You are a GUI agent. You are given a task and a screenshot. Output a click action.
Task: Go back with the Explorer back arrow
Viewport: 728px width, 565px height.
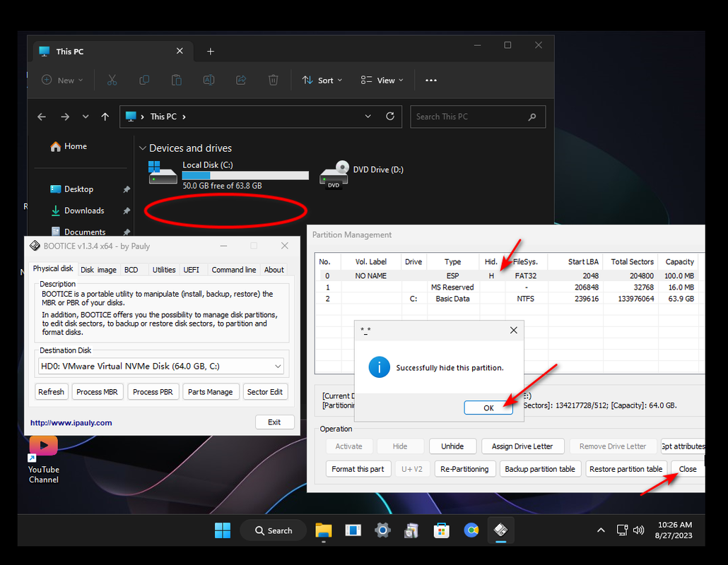pyautogui.click(x=42, y=117)
